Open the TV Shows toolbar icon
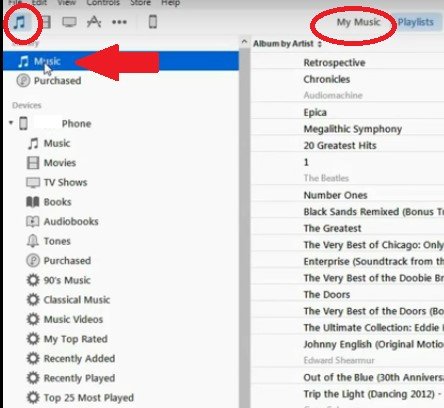 pos(69,22)
